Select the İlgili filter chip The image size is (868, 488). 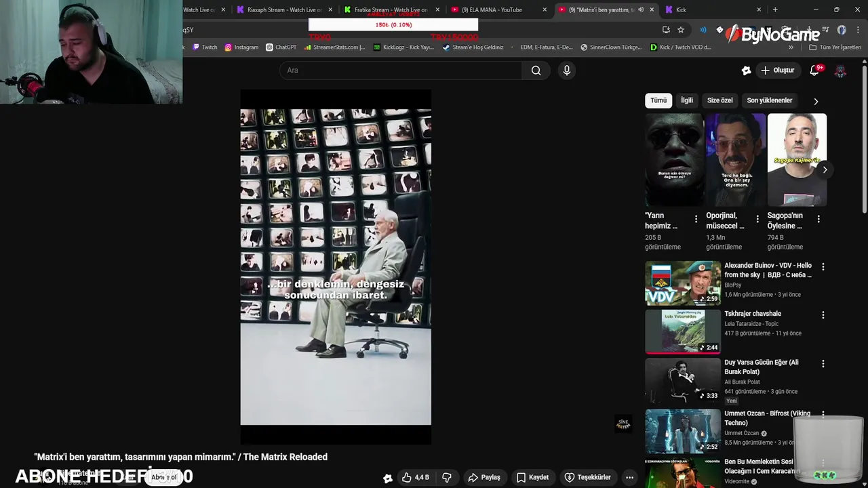pyautogui.click(x=687, y=100)
